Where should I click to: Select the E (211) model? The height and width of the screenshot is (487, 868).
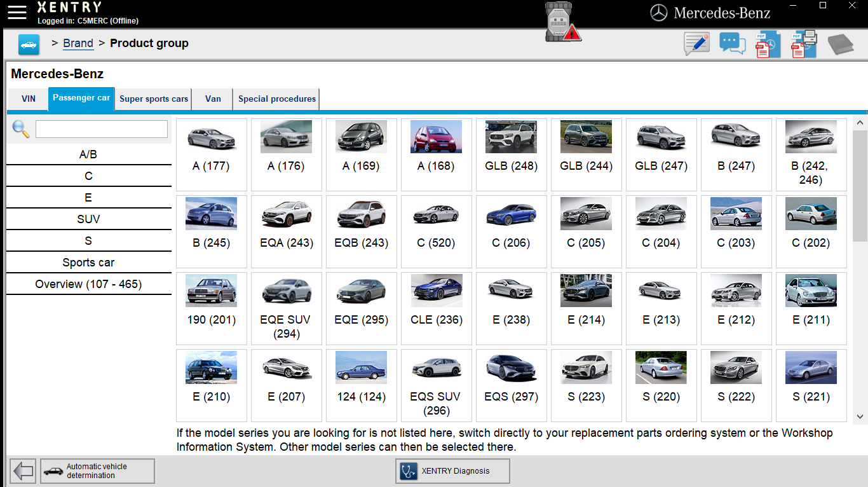click(x=811, y=308)
